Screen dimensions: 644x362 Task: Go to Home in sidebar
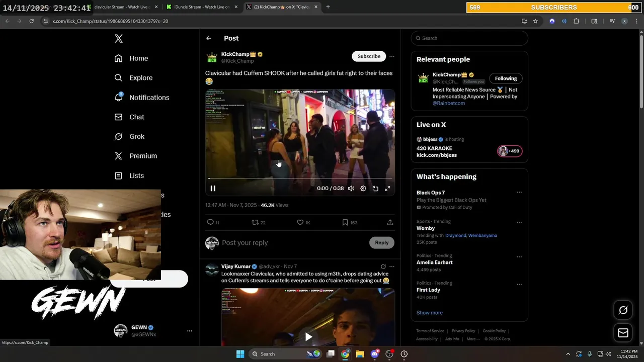click(131, 58)
